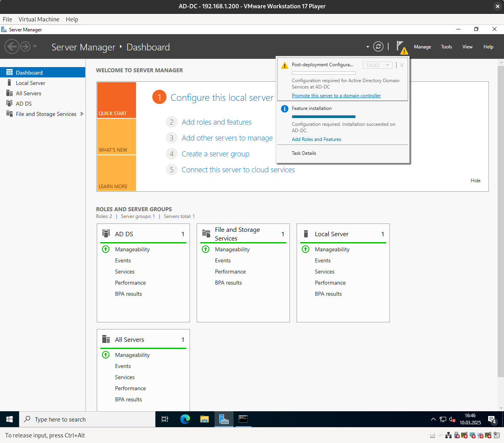Click the AD DS Manageability status icon
This screenshot has width=504, height=443.
(106, 249)
